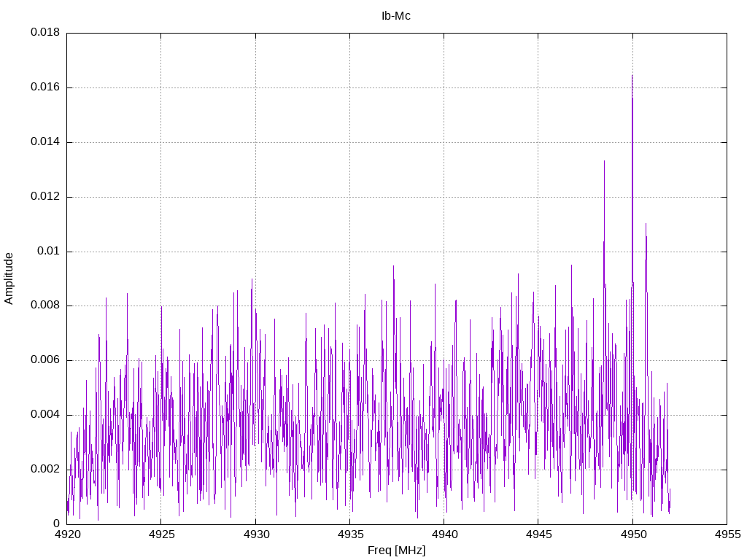This screenshot has height=560, width=747.
Task: Click the plot title Ib-Mc
Action: pyautogui.click(x=396, y=16)
